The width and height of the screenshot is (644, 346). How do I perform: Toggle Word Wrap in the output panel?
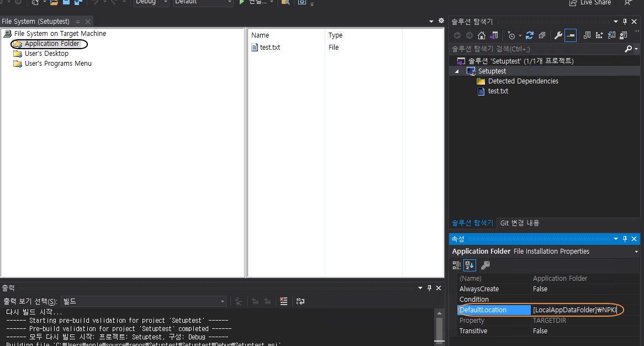[x=300, y=301]
